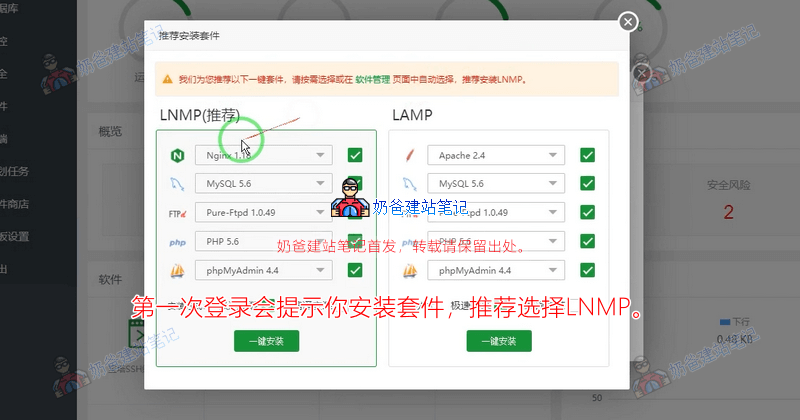Image resolution: width=800 pixels, height=420 pixels.
Task: Open the LNMP phpMyAdmin 4.4 dropdown
Action: pyautogui.click(x=263, y=270)
